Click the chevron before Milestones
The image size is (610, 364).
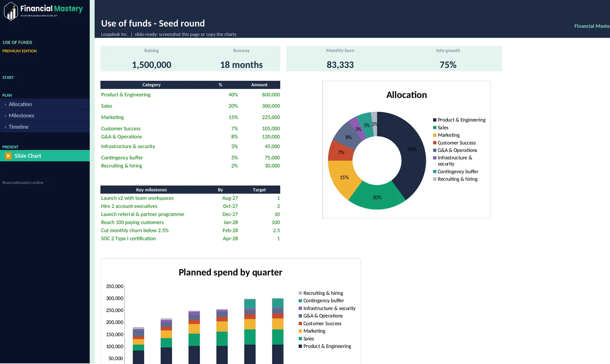pyautogui.click(x=5, y=116)
